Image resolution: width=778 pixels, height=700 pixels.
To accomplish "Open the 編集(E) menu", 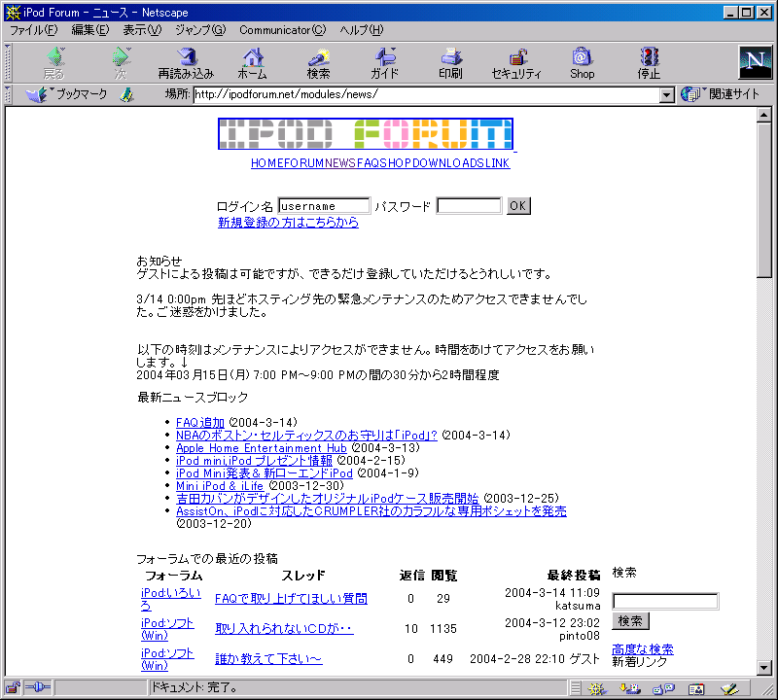I will [89, 30].
